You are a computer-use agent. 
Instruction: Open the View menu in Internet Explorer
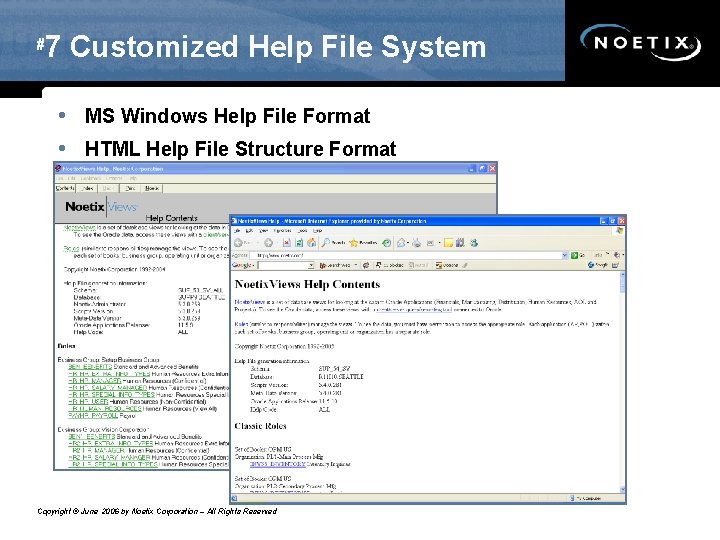click(x=264, y=231)
